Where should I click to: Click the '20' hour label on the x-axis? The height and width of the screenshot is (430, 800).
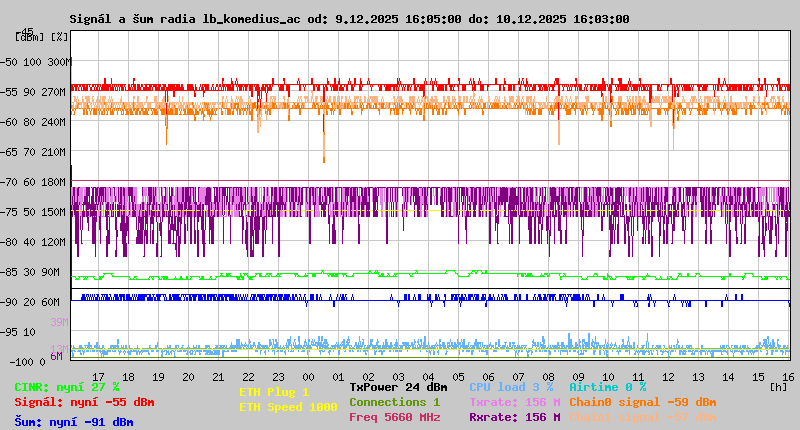click(188, 377)
